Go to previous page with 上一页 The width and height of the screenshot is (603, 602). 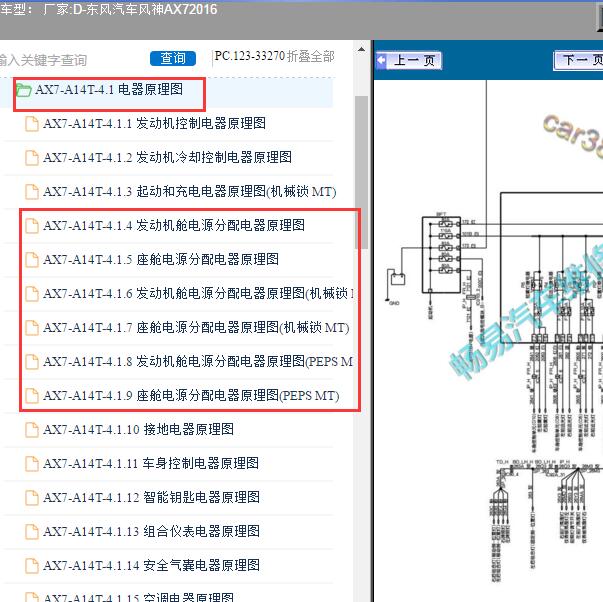[408, 61]
